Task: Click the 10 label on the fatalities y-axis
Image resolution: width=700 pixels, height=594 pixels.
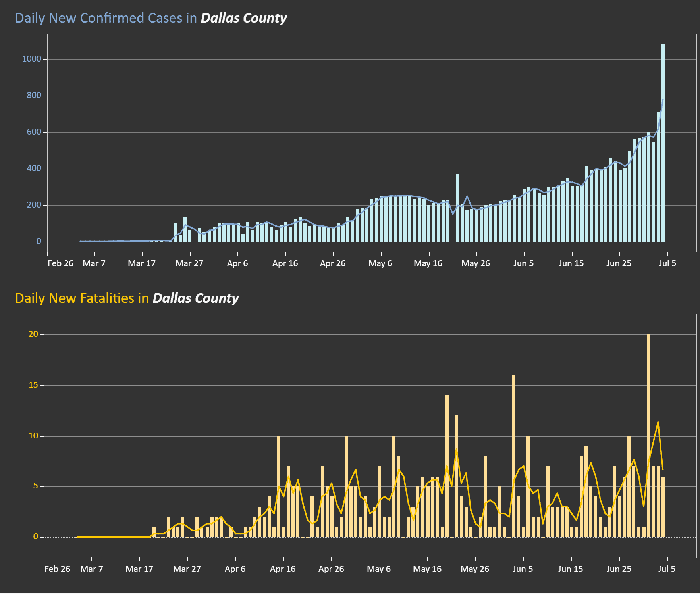Action: (x=33, y=436)
